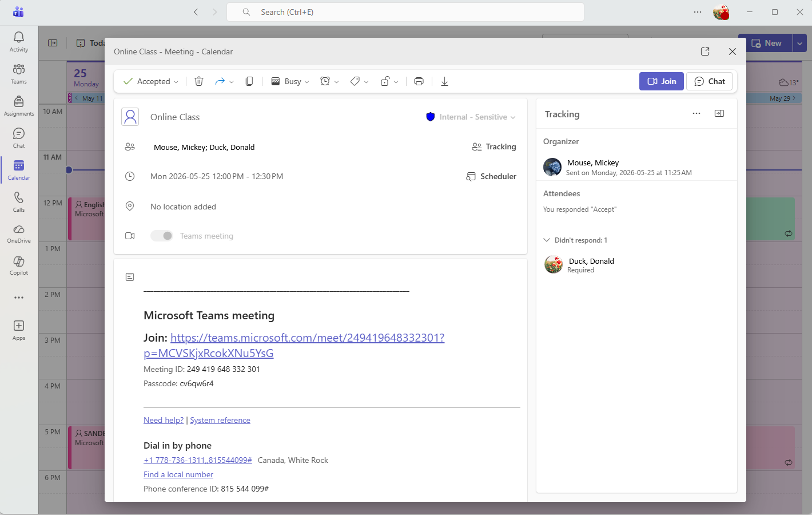Open the private lock options dropdown

coord(389,81)
